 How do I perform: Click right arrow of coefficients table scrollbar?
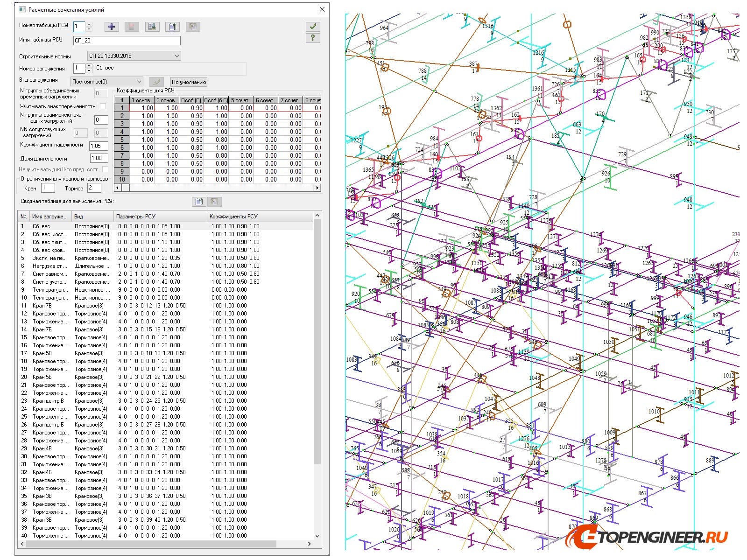[x=317, y=188]
